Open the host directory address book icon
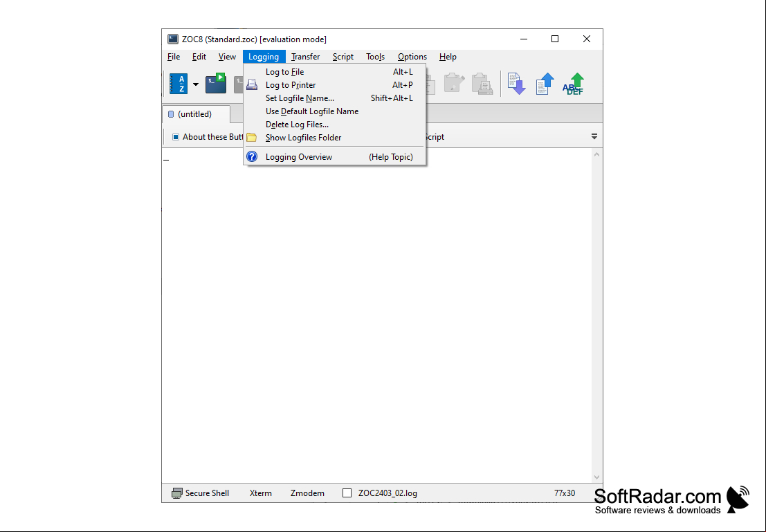Image resolution: width=766 pixels, height=532 pixels. tap(179, 84)
